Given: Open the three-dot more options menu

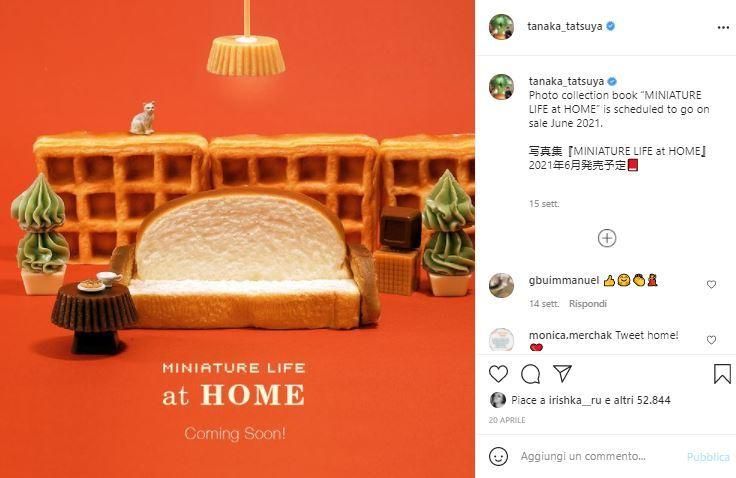Looking at the screenshot, I should (723, 28).
